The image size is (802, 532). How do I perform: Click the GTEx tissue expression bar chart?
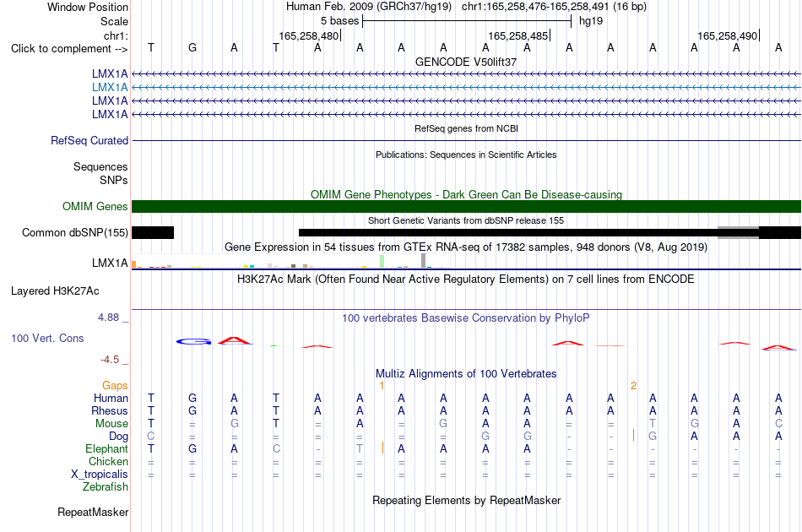pyautogui.click(x=290, y=262)
